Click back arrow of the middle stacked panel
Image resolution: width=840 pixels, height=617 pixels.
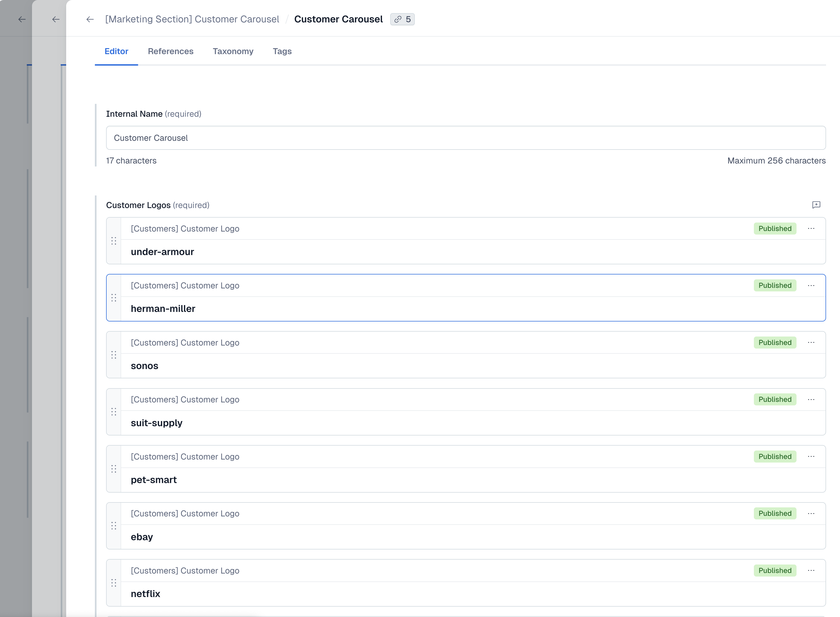coord(56,19)
